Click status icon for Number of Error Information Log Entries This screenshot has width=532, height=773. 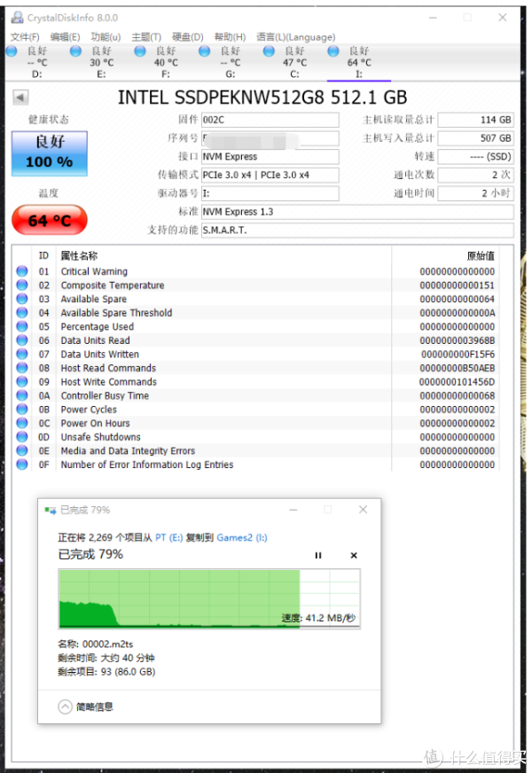click(22, 465)
